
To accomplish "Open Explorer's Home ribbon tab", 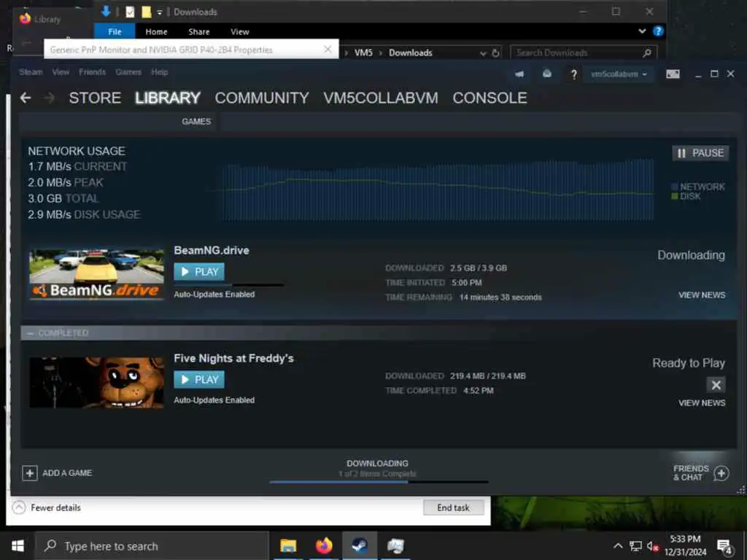I will 156,32.
